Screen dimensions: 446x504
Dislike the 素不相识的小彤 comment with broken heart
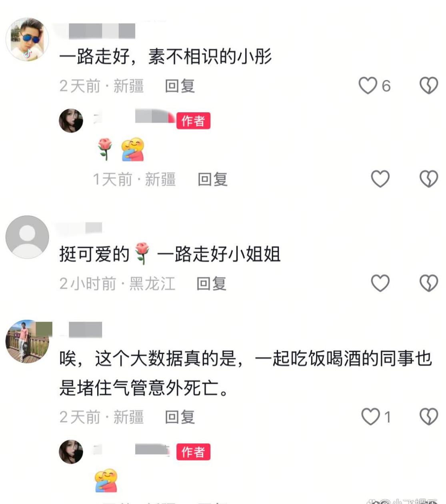(x=429, y=86)
